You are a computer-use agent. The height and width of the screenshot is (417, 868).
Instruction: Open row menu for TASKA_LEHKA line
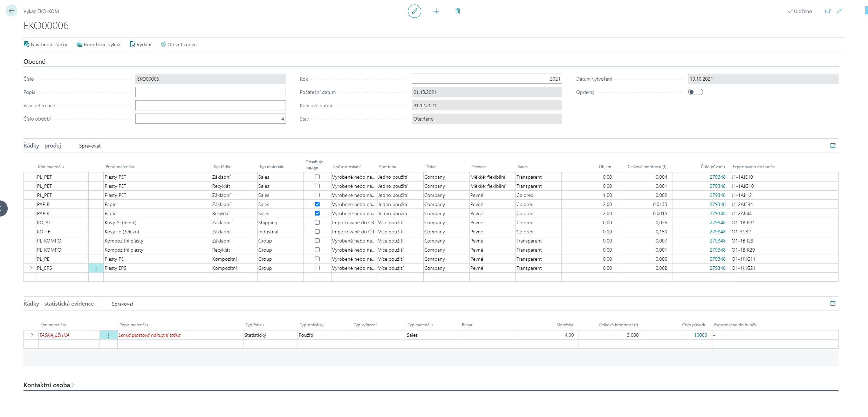tap(109, 335)
